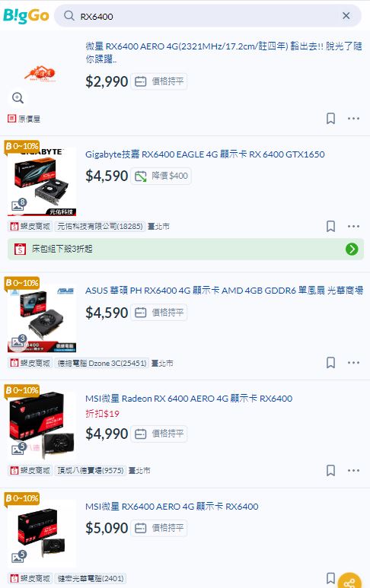Bookmark the MSI Radeon $4,990 listing

pos(330,470)
